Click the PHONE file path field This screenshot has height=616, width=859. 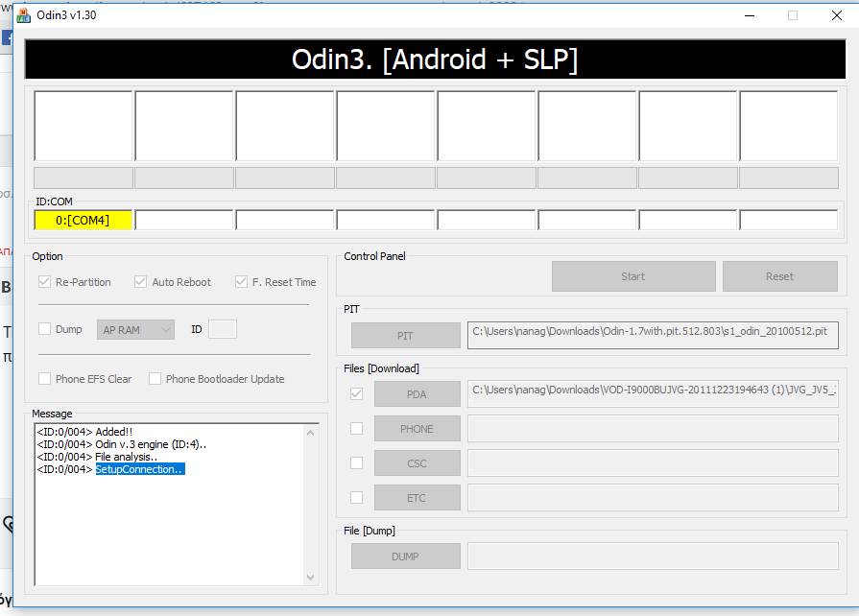click(653, 429)
